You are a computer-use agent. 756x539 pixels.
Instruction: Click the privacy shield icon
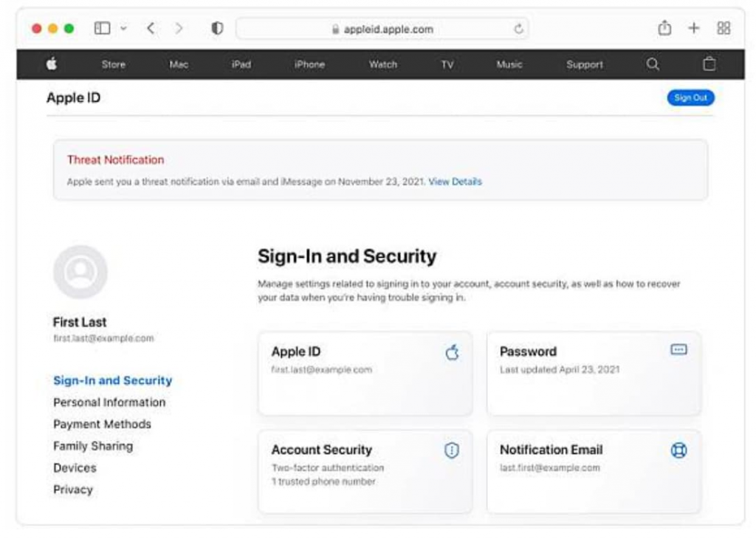pyautogui.click(x=218, y=29)
